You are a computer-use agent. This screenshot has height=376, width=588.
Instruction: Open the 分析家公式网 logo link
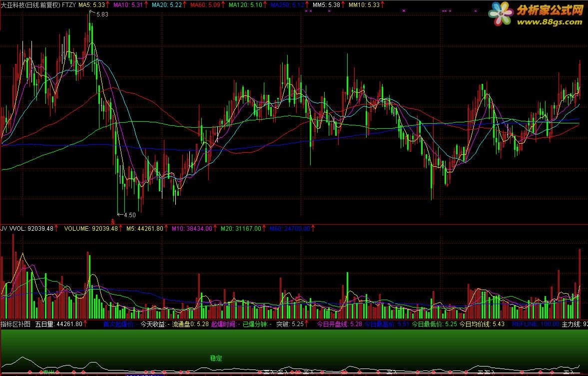[550, 10]
